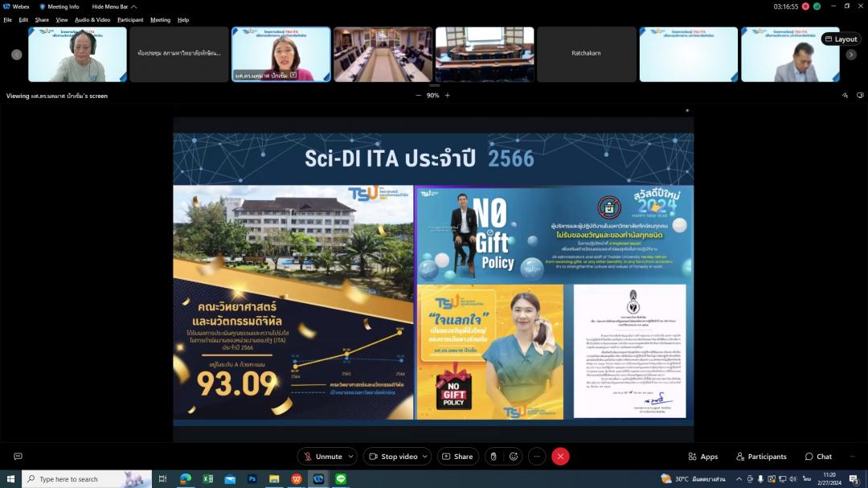Toggle Stop video button
The image size is (868, 488).
tap(392, 457)
